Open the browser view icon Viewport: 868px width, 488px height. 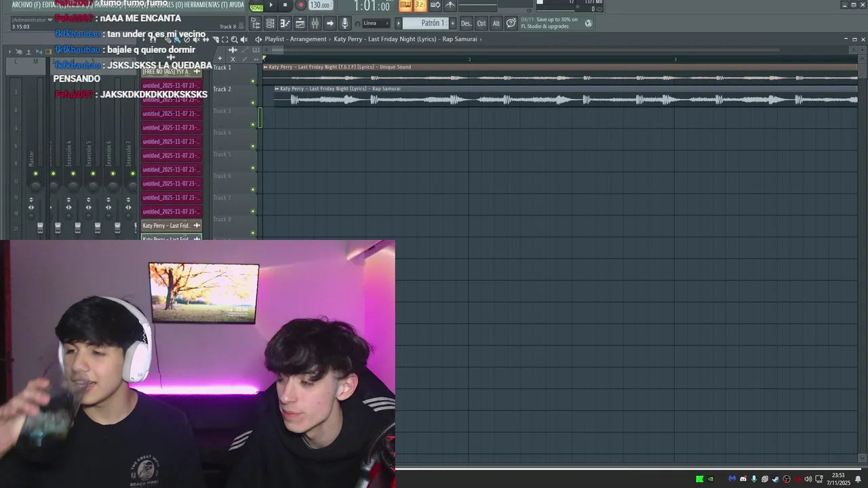256,23
